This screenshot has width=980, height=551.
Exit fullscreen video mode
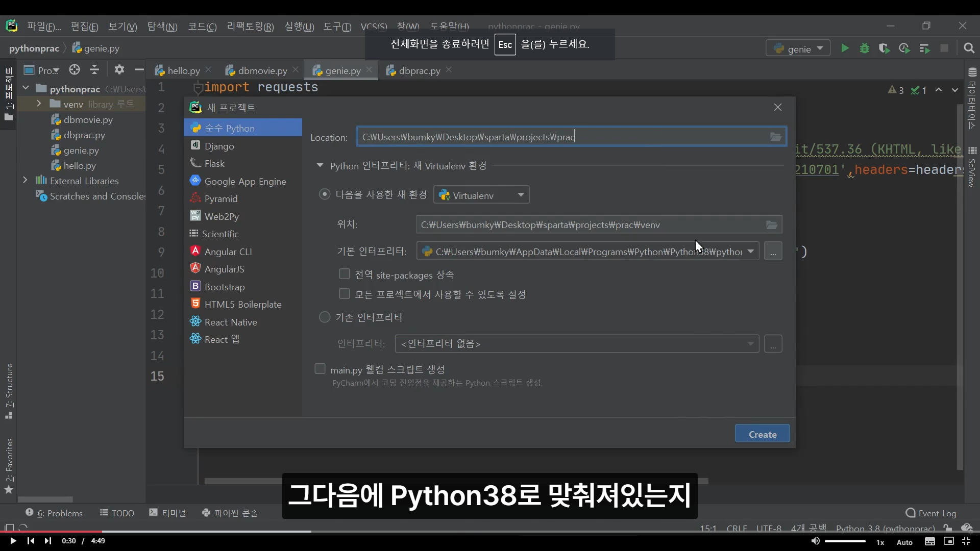tap(966, 541)
